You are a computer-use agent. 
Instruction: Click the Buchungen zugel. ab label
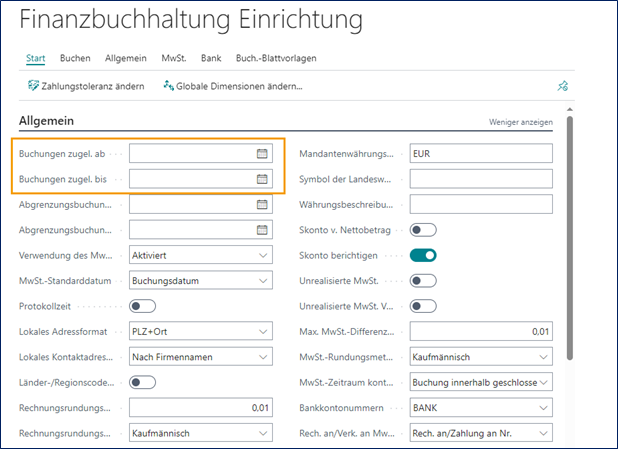(x=62, y=154)
